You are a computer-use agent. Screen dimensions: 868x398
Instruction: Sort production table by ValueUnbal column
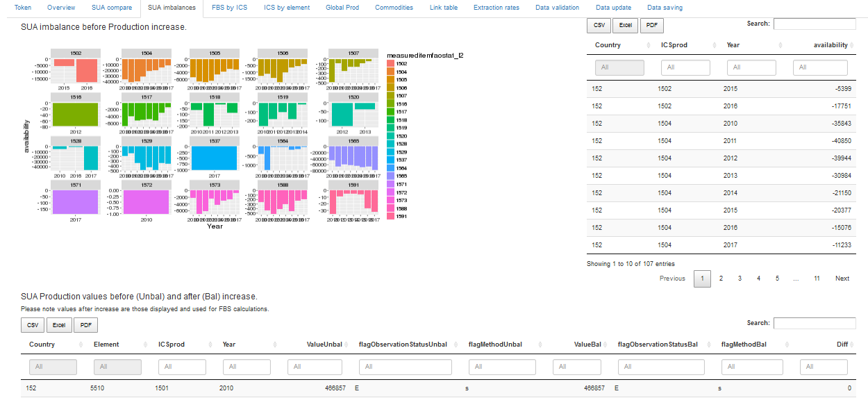point(325,345)
